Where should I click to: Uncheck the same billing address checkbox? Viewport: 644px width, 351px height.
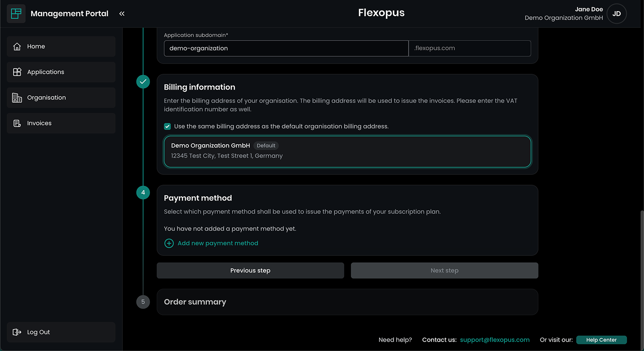click(x=167, y=126)
